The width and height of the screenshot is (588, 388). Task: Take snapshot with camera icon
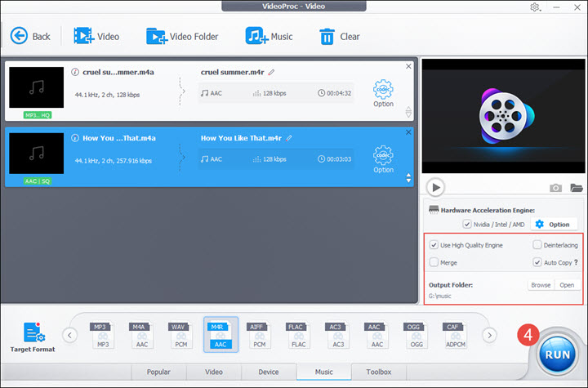coord(556,188)
